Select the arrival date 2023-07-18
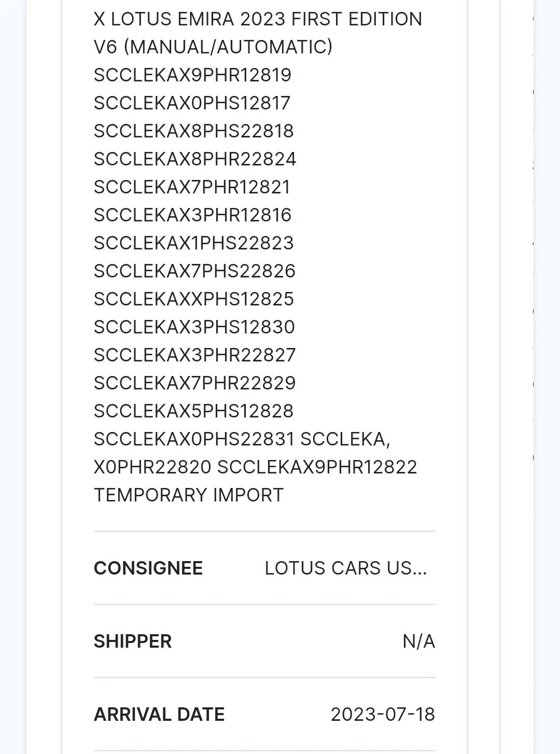The image size is (560, 754). click(383, 715)
